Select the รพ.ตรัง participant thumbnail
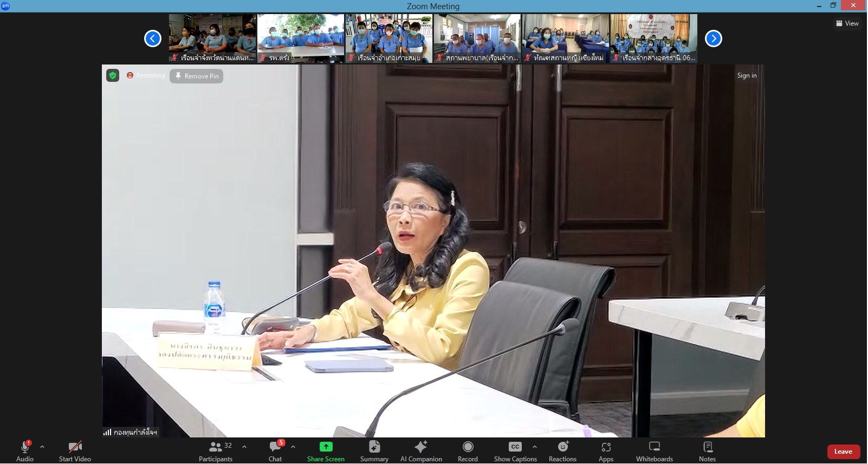868x464 pixels. [301, 38]
